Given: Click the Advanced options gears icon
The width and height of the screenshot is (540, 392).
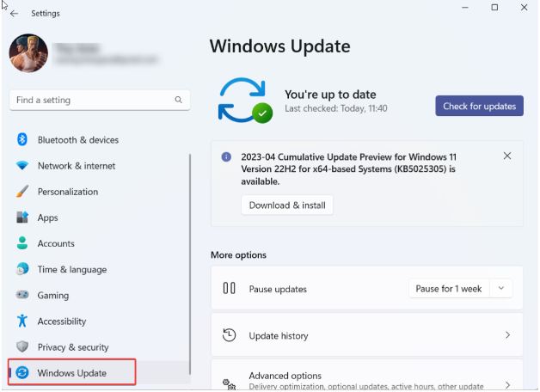Looking at the screenshot, I should pos(229,383).
